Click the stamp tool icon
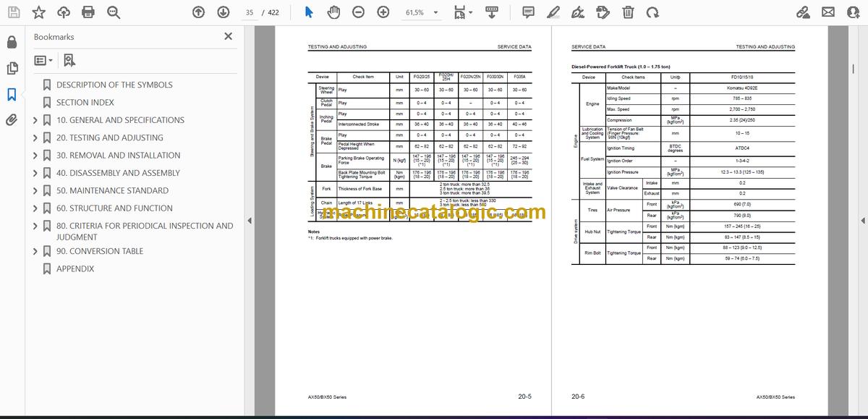This screenshot has width=868, height=419. pyautogui.click(x=603, y=12)
